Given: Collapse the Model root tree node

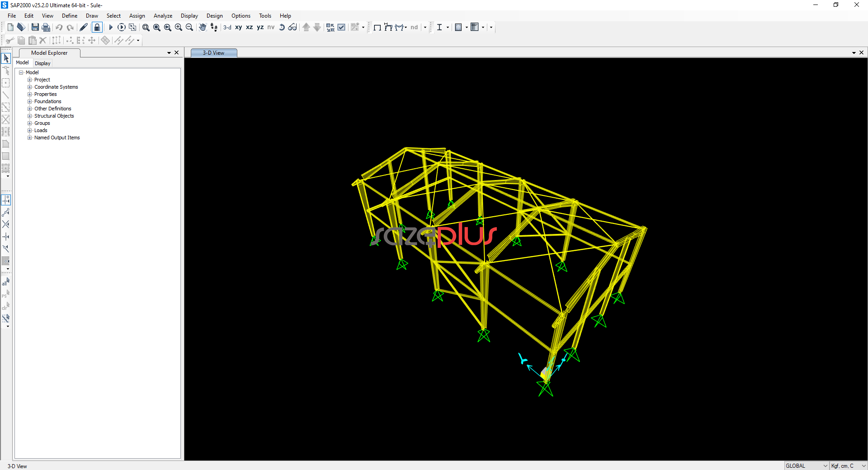Looking at the screenshot, I should (x=21, y=72).
